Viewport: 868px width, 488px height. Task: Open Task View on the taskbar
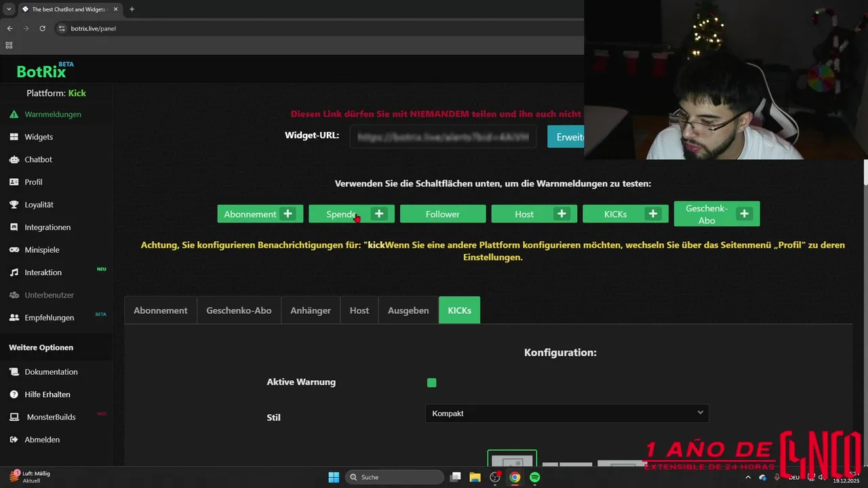[x=456, y=477]
